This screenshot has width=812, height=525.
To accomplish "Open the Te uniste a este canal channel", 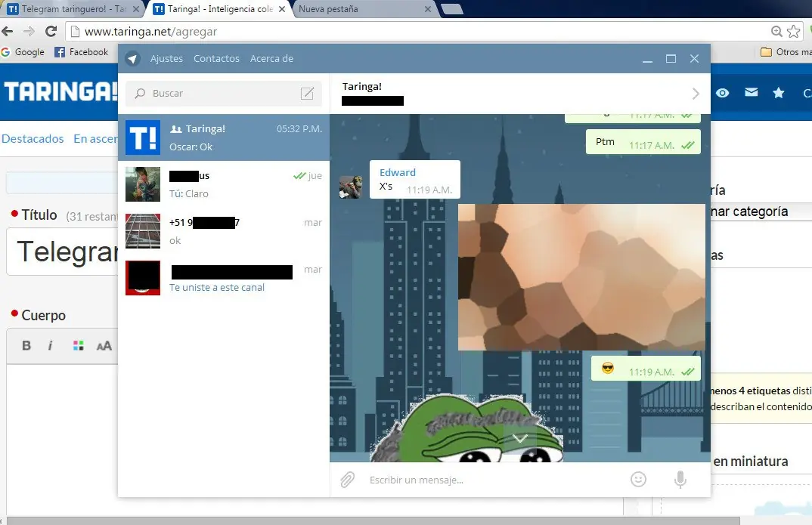I will [x=224, y=278].
